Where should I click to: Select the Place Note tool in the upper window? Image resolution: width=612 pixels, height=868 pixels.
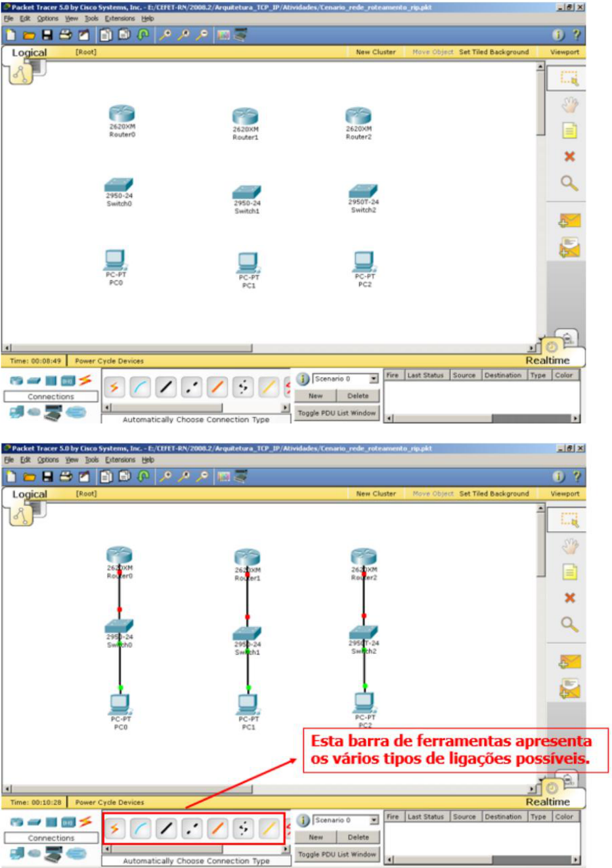[569, 131]
